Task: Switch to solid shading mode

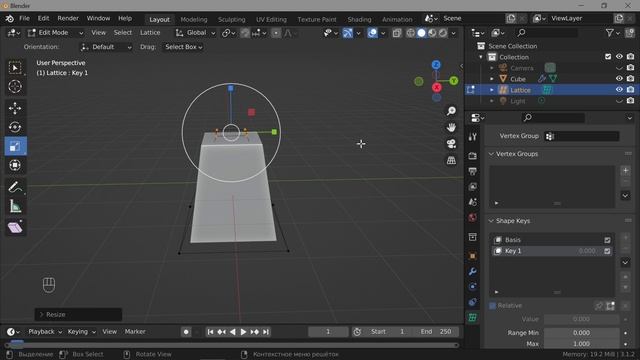Action: [x=421, y=33]
